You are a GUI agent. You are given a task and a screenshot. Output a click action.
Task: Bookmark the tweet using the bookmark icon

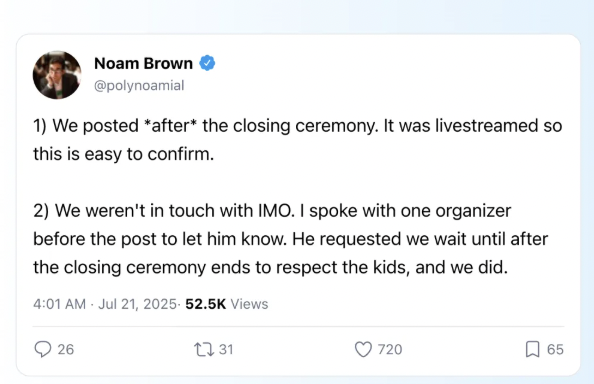point(532,349)
